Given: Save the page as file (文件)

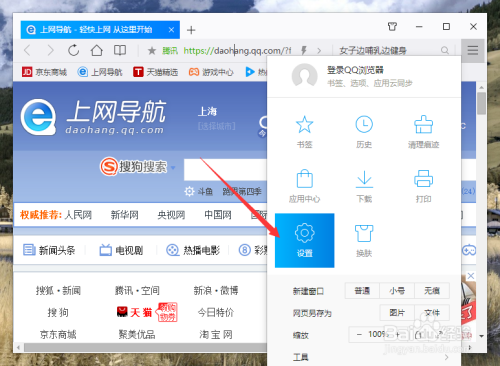Looking at the screenshot, I should [432, 313].
